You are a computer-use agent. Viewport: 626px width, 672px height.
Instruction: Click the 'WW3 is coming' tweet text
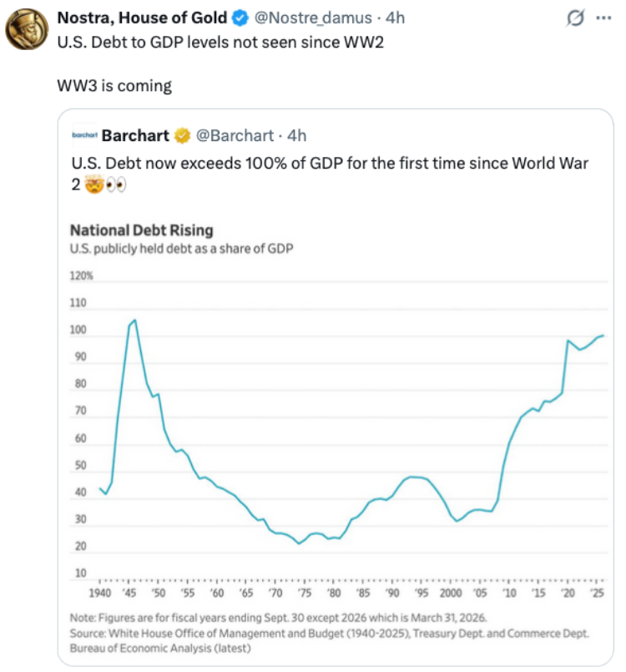click(114, 86)
